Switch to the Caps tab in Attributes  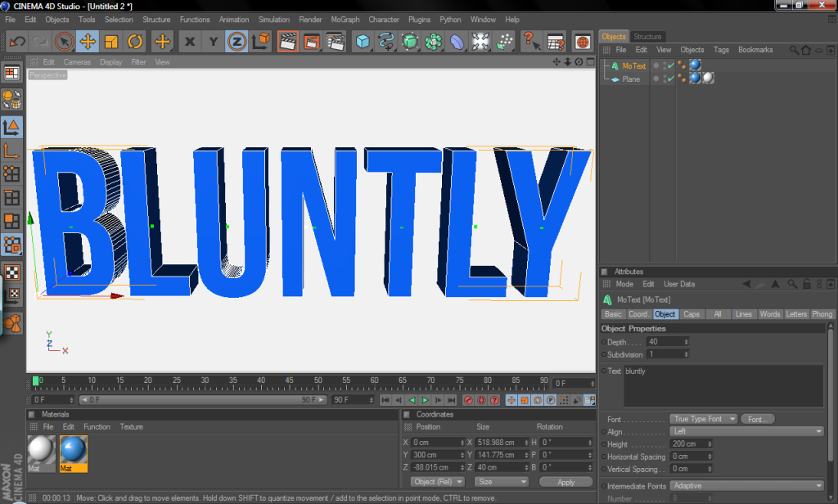tap(692, 314)
